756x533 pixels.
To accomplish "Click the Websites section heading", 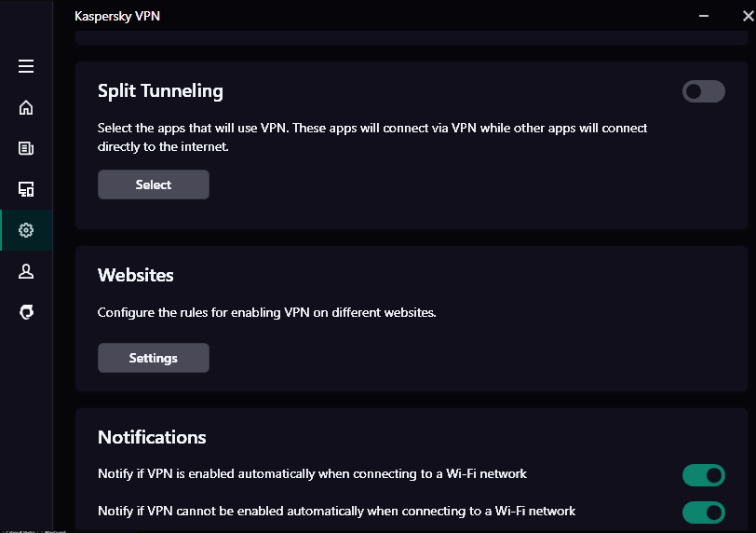I will point(136,276).
